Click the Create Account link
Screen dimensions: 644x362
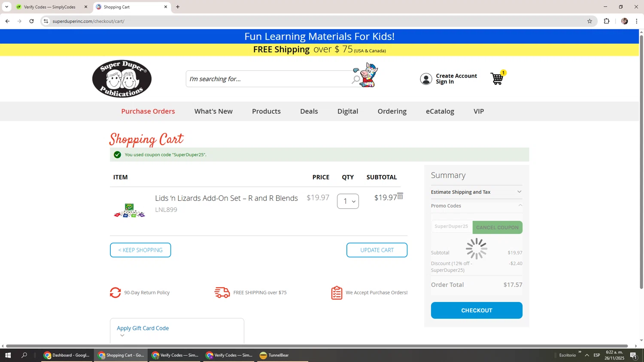(x=456, y=76)
